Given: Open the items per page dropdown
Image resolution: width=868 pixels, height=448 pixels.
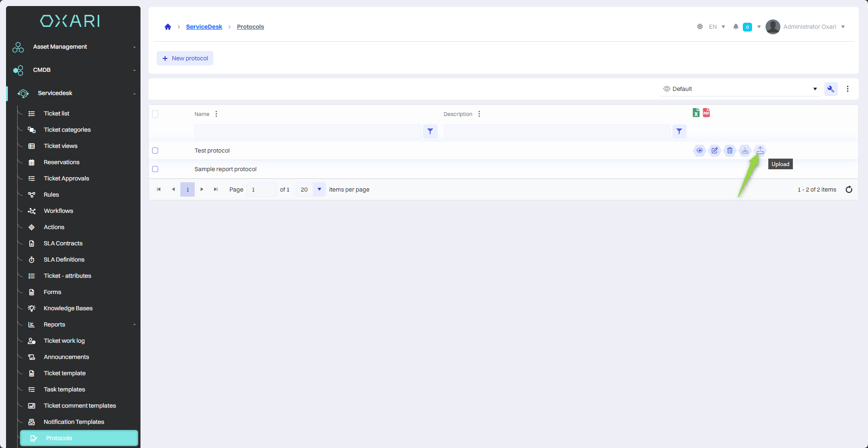Looking at the screenshot, I should [x=319, y=189].
